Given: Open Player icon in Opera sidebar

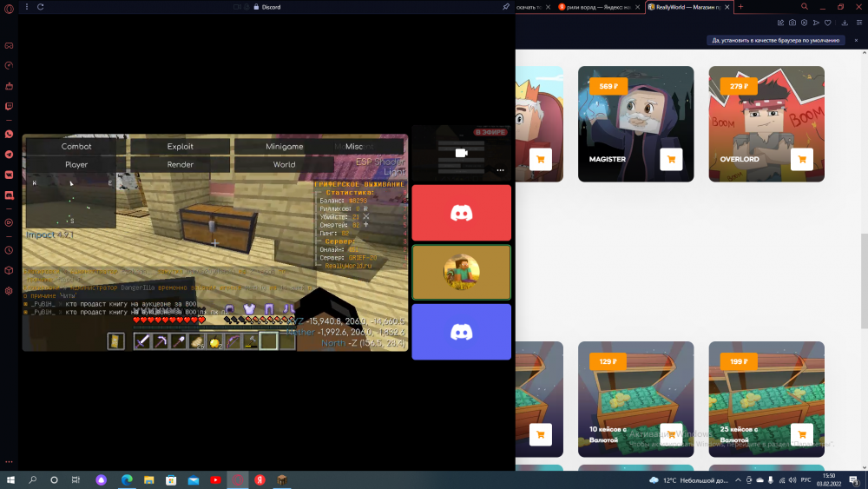Looking at the screenshot, I should (x=9, y=222).
